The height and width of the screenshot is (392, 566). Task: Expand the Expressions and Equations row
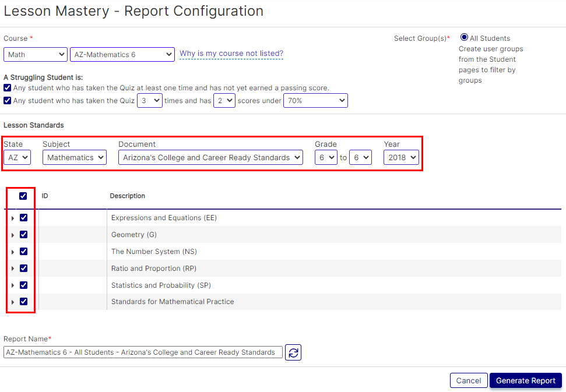tap(13, 218)
